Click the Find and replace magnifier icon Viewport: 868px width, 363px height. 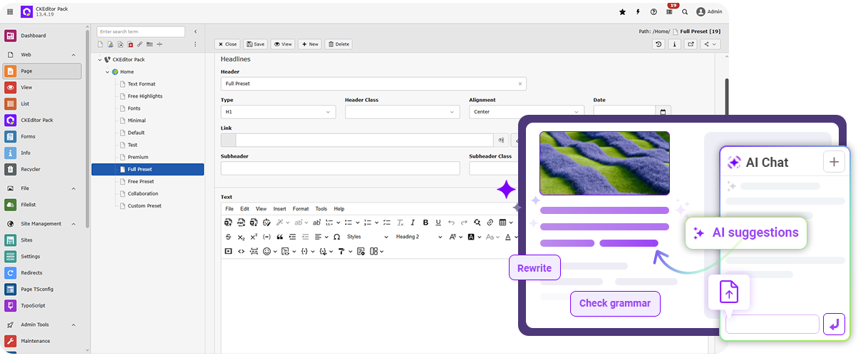(x=477, y=223)
